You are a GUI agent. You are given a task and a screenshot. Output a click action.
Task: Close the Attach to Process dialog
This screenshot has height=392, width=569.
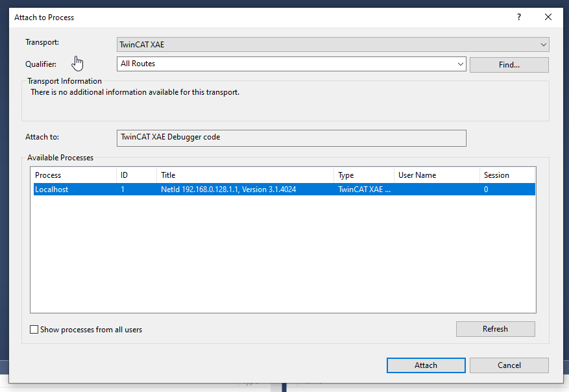(x=548, y=17)
